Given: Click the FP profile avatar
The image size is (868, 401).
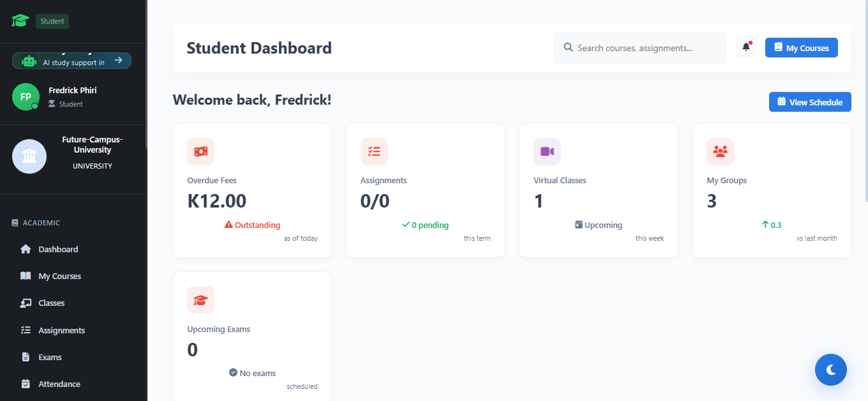Looking at the screenshot, I should (x=26, y=97).
